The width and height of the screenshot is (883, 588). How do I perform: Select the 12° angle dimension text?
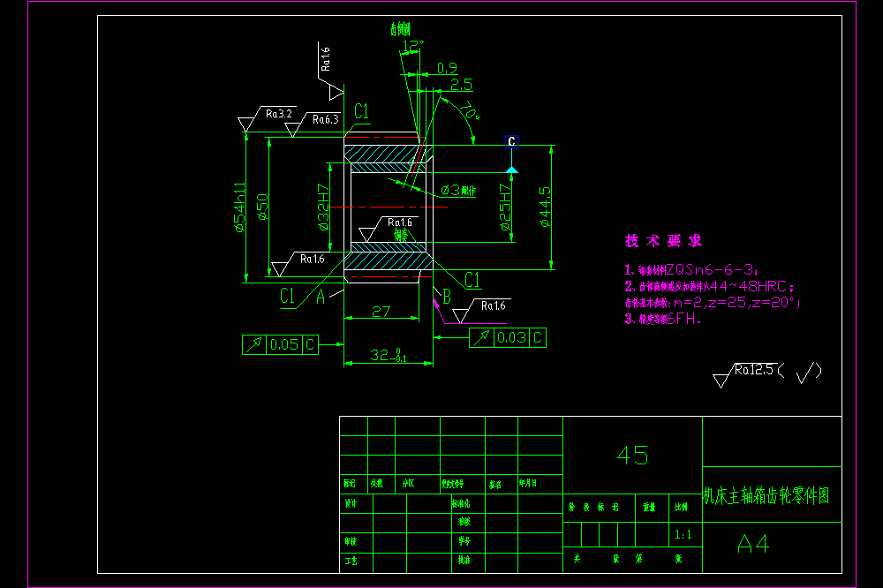point(413,46)
